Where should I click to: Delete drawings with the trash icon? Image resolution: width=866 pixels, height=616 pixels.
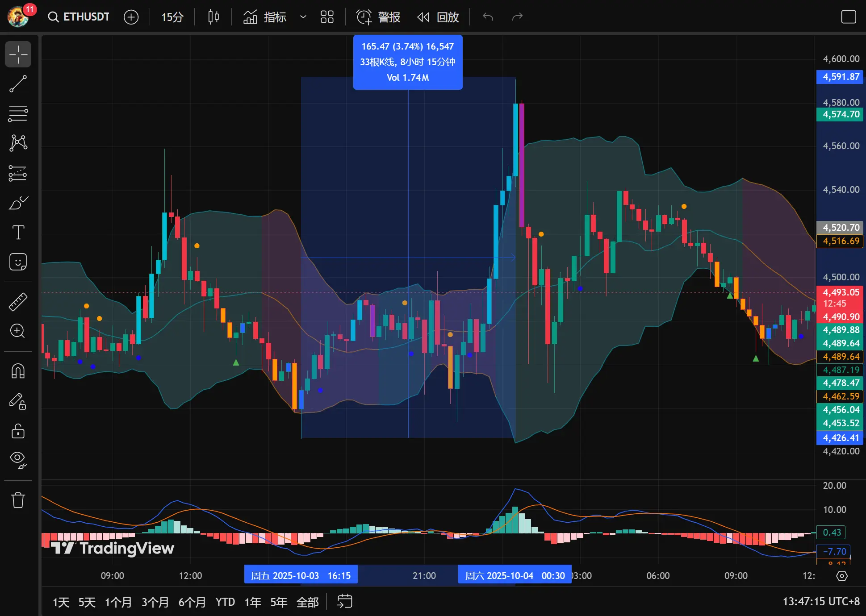18,500
